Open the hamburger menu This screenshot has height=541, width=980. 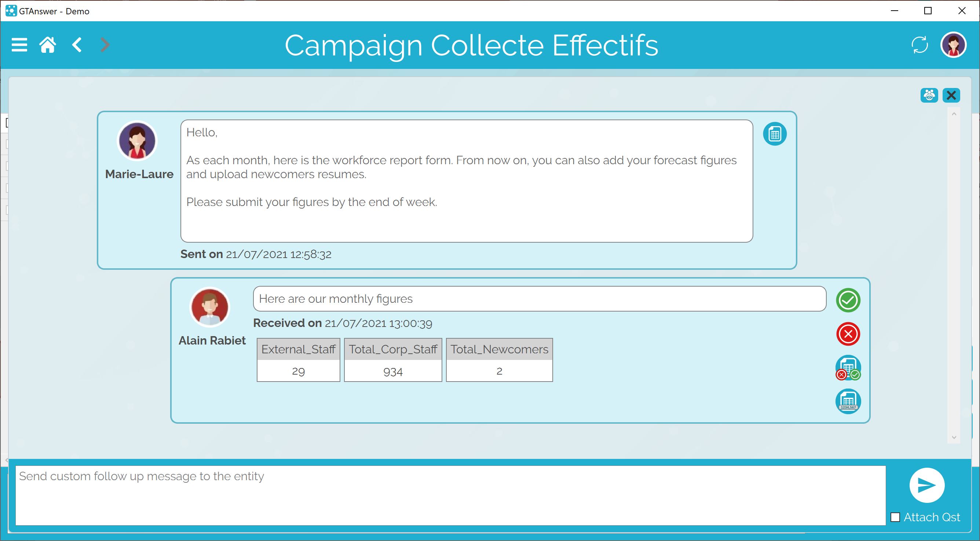19,45
